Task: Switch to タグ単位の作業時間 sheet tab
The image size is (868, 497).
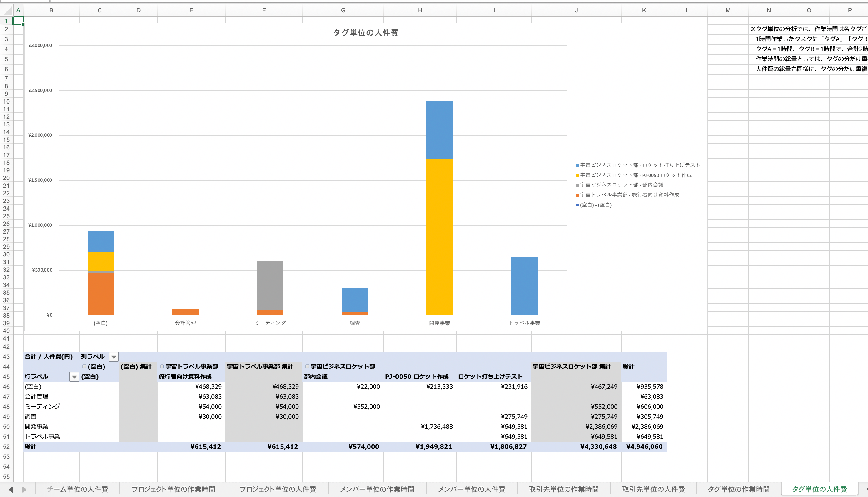Action: pyautogui.click(x=738, y=489)
